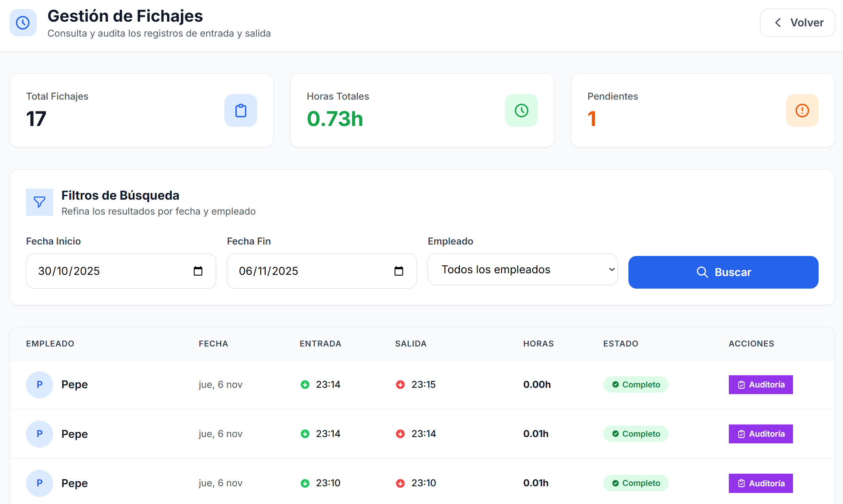Expand the Todos los empleados dropdown

[522, 269]
